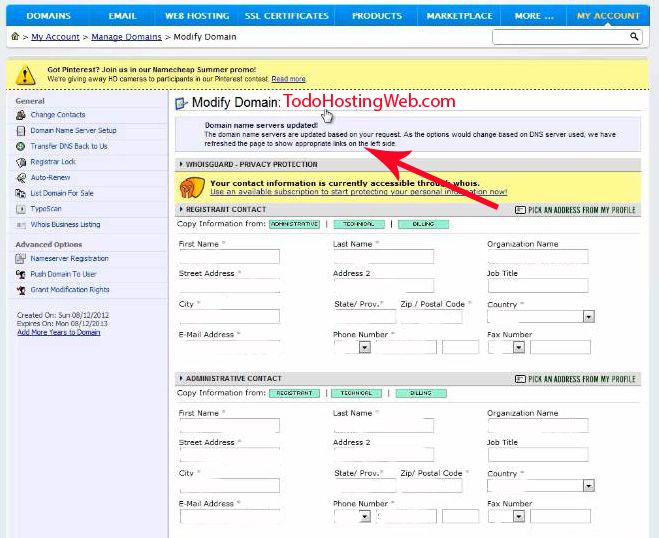
Task: Click the Change Contacts sidebar icon
Action: [x=21, y=115]
